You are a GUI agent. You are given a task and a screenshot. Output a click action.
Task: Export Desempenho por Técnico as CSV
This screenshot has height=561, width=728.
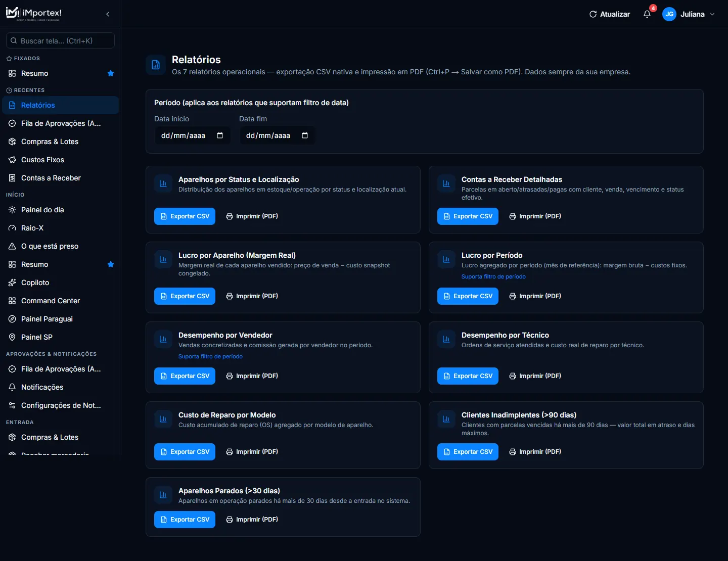click(468, 376)
